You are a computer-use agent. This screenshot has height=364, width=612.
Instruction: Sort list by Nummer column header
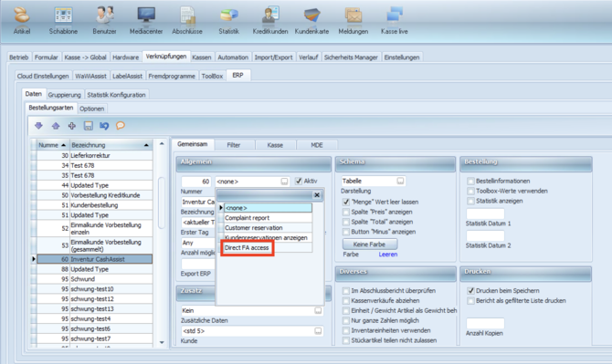click(52, 145)
